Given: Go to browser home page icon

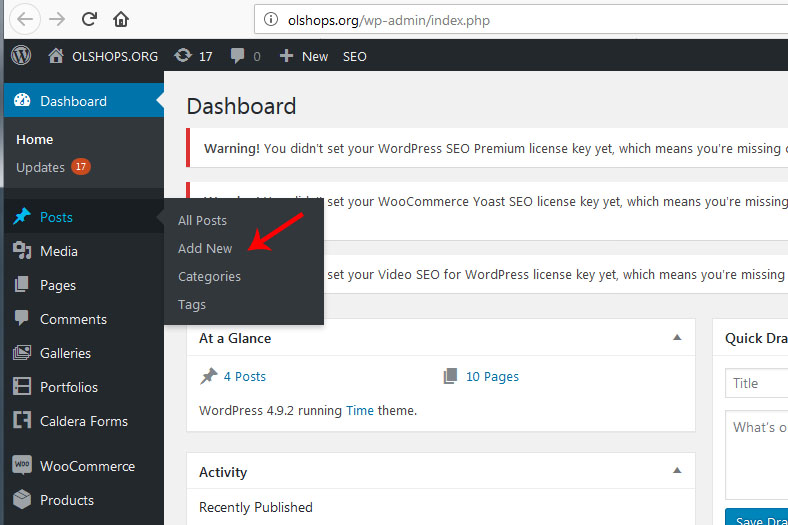Looking at the screenshot, I should pyautogui.click(x=121, y=19).
